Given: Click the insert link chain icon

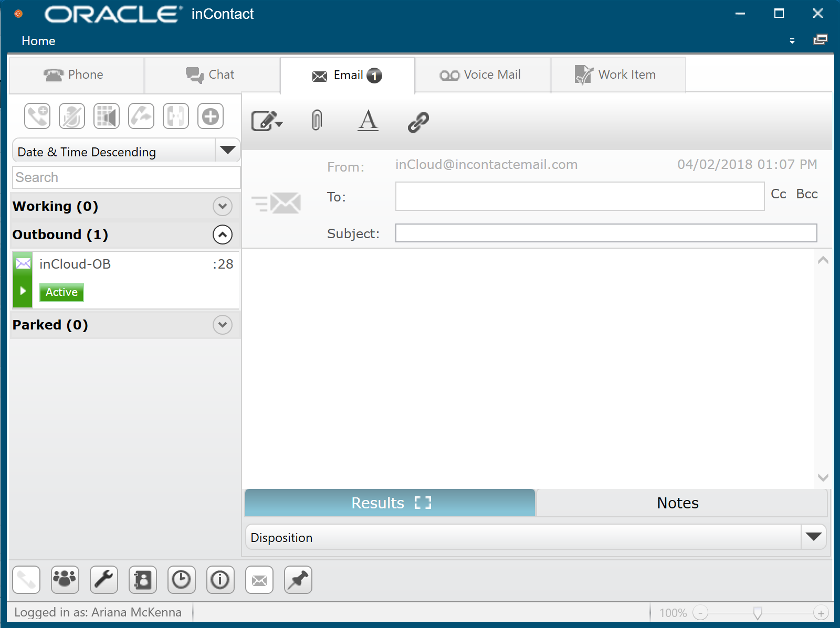Looking at the screenshot, I should pyautogui.click(x=418, y=122).
